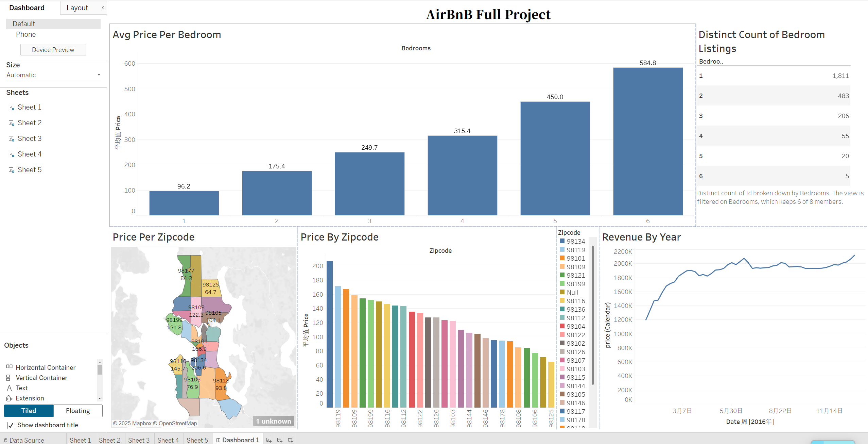The height and width of the screenshot is (444, 868).
Task: Click the Device Preview button
Action: pos(53,50)
